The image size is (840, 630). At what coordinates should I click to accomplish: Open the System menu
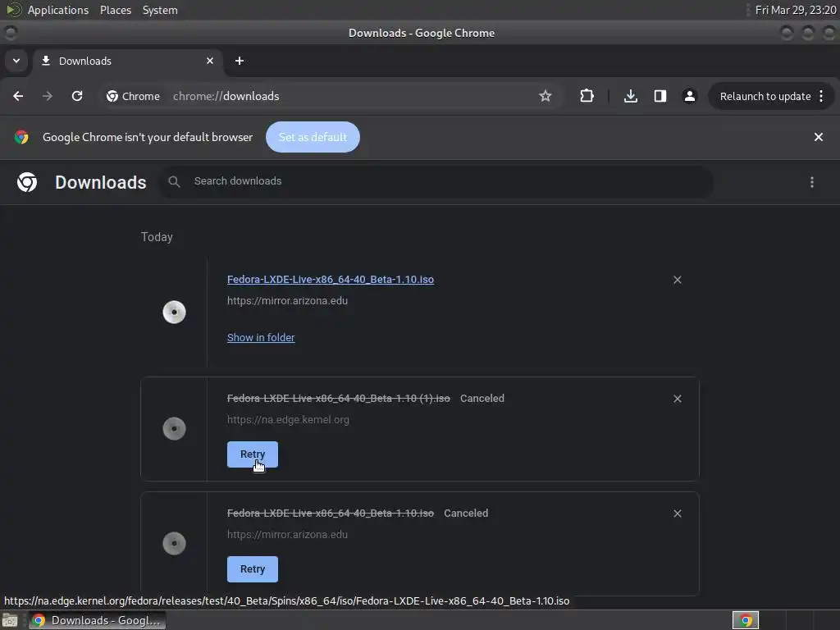click(x=160, y=10)
